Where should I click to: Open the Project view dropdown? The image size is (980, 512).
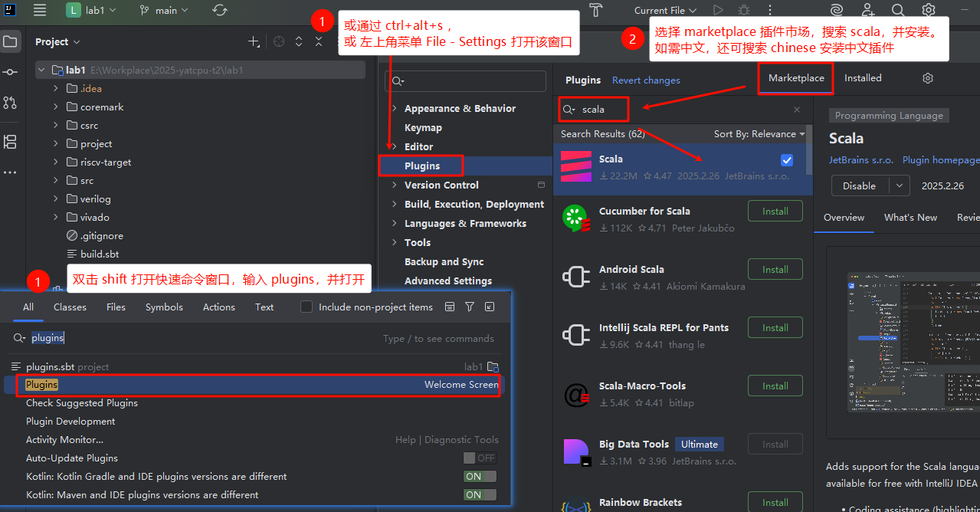[x=57, y=42]
